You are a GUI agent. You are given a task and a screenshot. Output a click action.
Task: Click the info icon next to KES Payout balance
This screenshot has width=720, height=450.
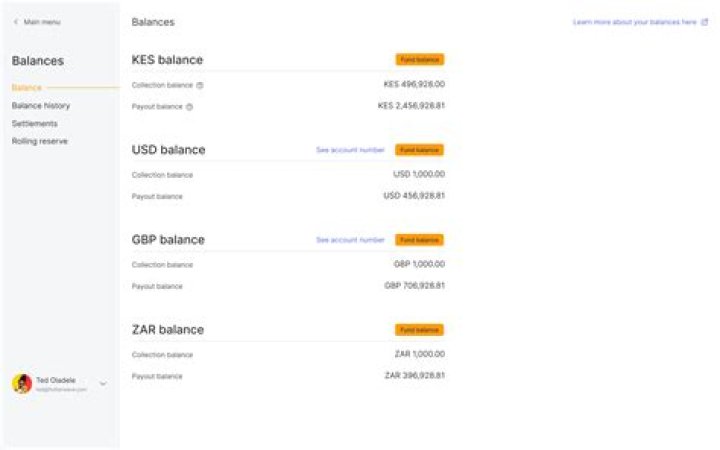(189, 107)
